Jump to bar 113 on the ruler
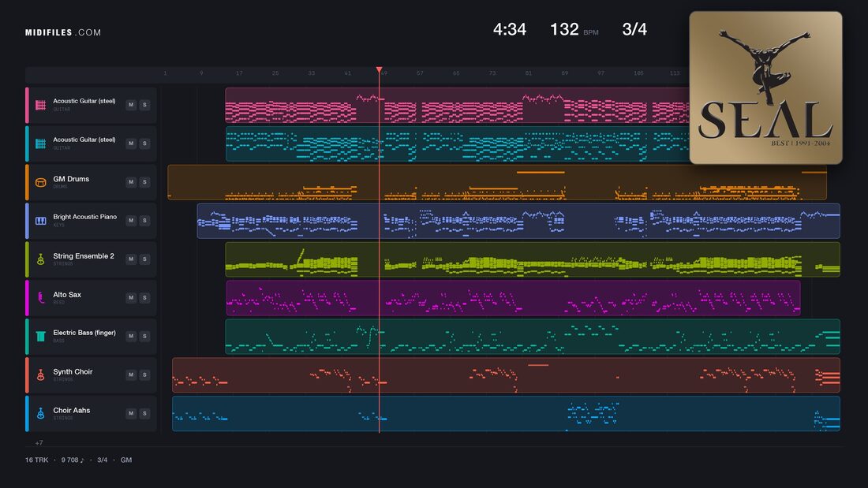The height and width of the screenshot is (488, 868). [675, 73]
